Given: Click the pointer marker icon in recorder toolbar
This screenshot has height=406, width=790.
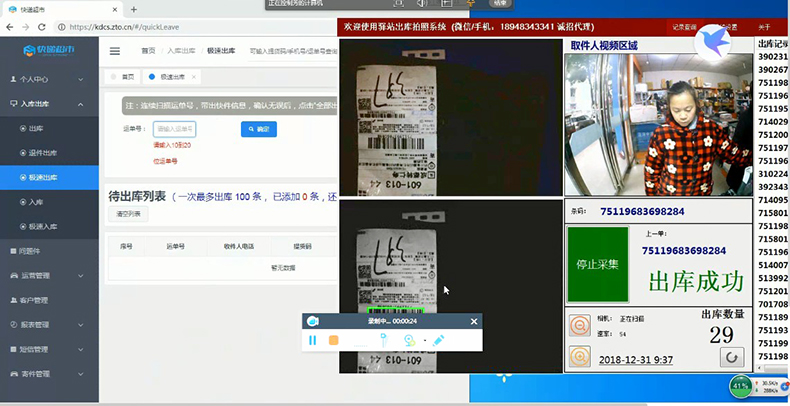Looking at the screenshot, I should tap(383, 341).
